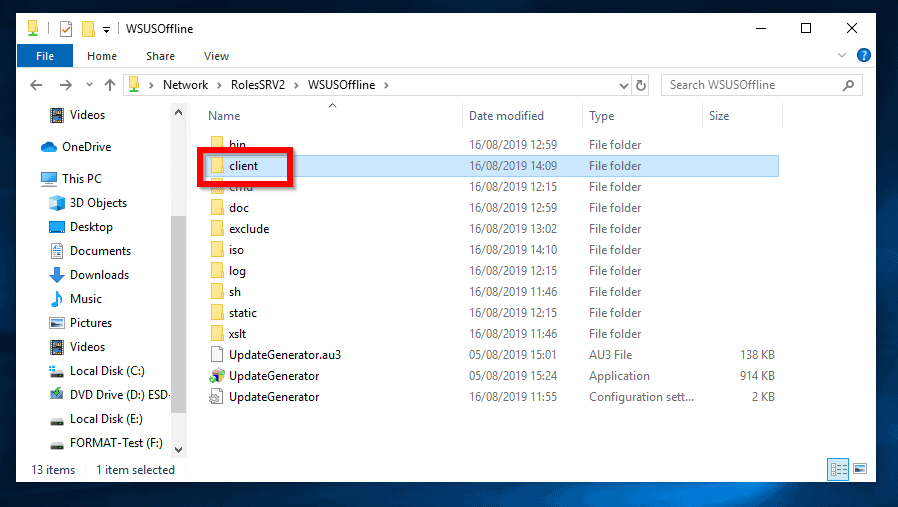Expand the ribbon with the chevron

click(841, 56)
